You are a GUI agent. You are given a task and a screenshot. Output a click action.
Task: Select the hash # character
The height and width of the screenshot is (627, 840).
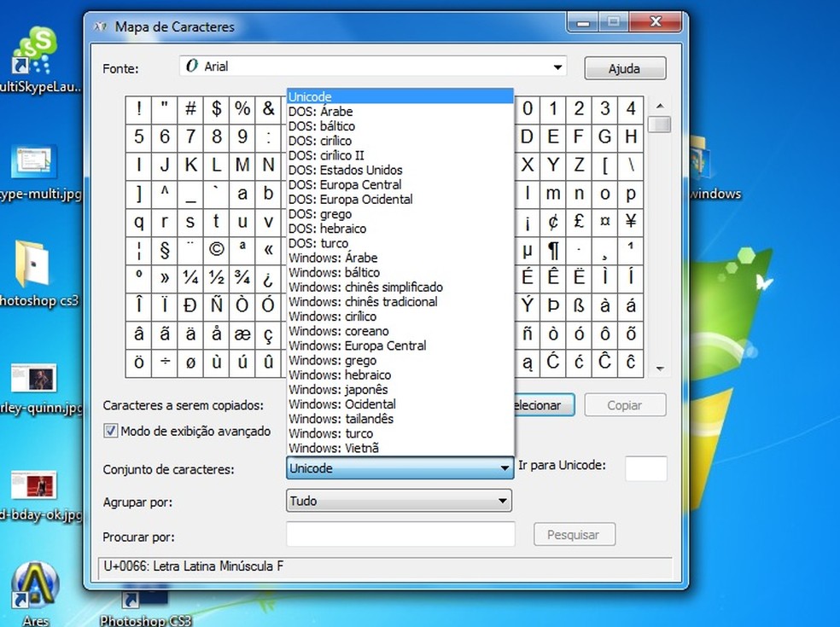pyautogui.click(x=190, y=109)
